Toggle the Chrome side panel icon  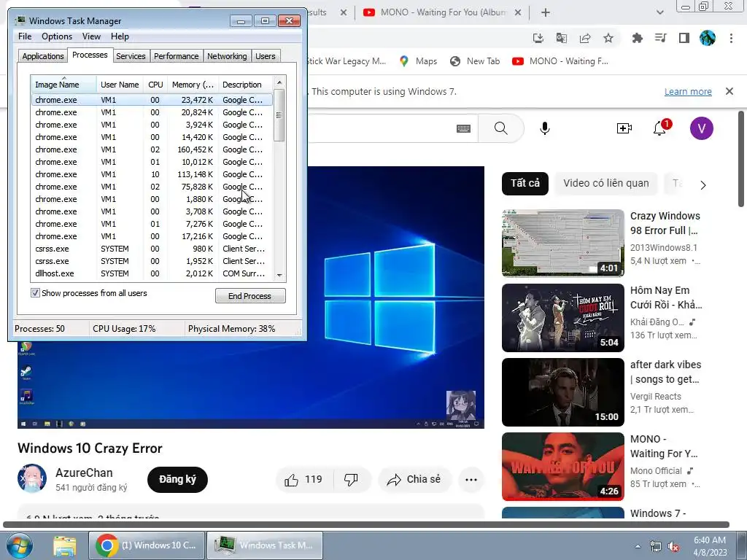[x=684, y=38]
